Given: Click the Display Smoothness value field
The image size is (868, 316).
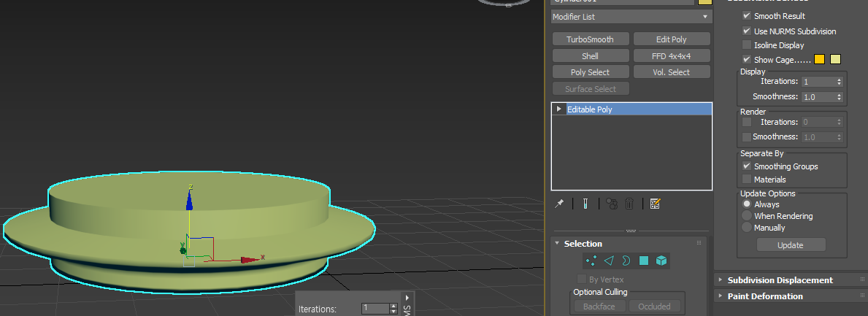Looking at the screenshot, I should [818, 97].
